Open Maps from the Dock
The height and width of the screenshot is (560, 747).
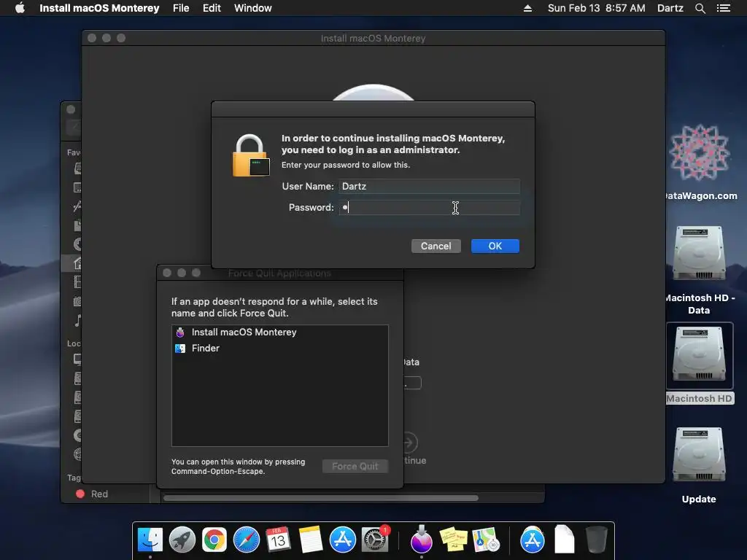[x=485, y=540]
